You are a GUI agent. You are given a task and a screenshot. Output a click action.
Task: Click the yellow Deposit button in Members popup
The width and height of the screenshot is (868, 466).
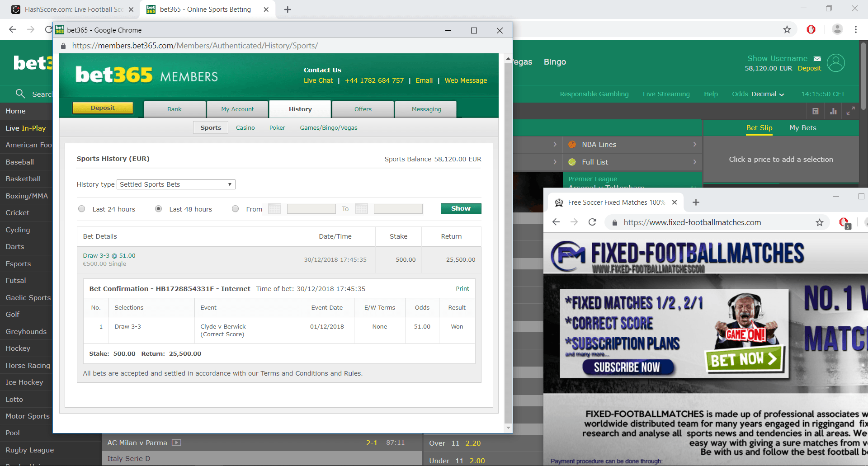(x=103, y=108)
